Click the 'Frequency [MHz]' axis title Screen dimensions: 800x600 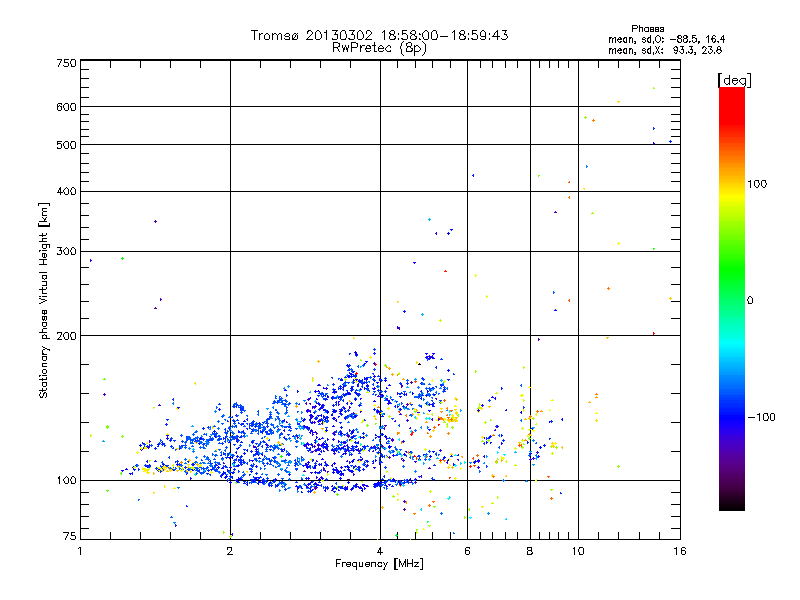(x=379, y=564)
